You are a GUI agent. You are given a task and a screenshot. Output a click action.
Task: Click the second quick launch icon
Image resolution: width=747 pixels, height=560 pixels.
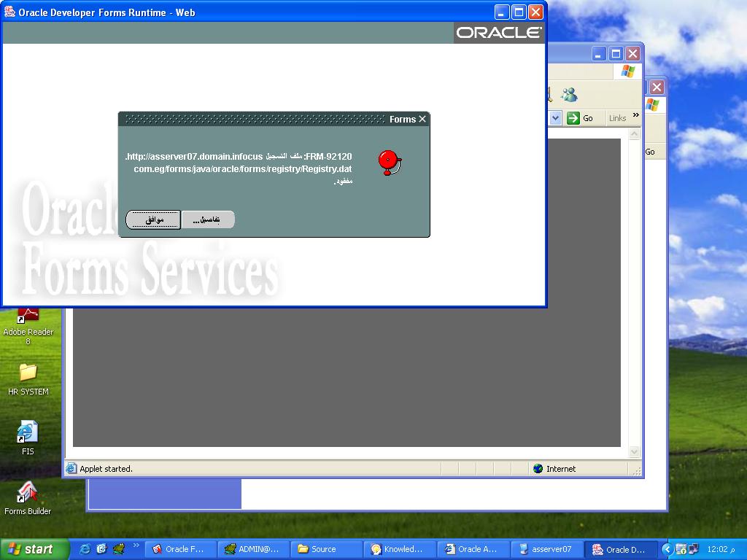(101, 549)
